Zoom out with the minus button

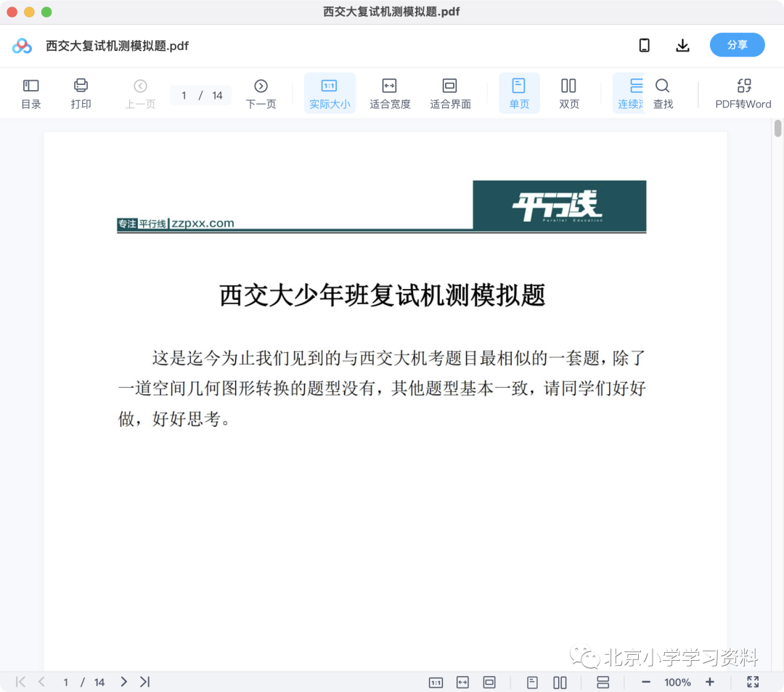tap(646, 682)
